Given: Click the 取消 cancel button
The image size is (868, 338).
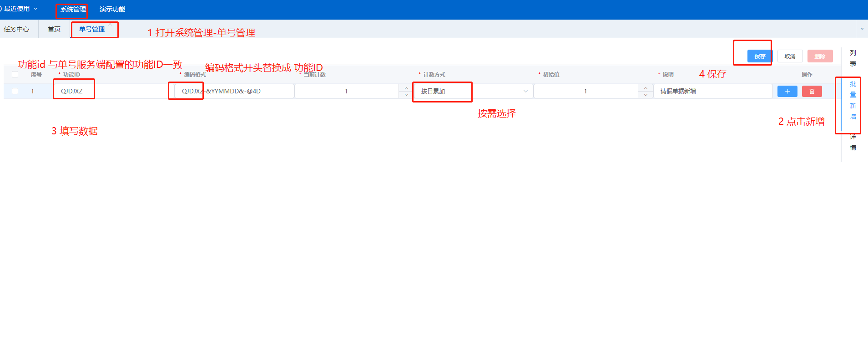Looking at the screenshot, I should (790, 56).
